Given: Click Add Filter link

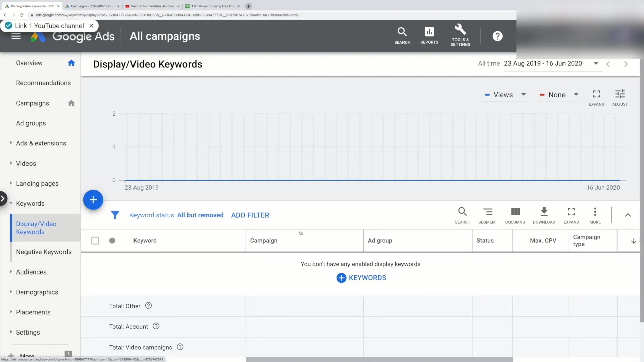Looking at the screenshot, I should (x=250, y=215).
